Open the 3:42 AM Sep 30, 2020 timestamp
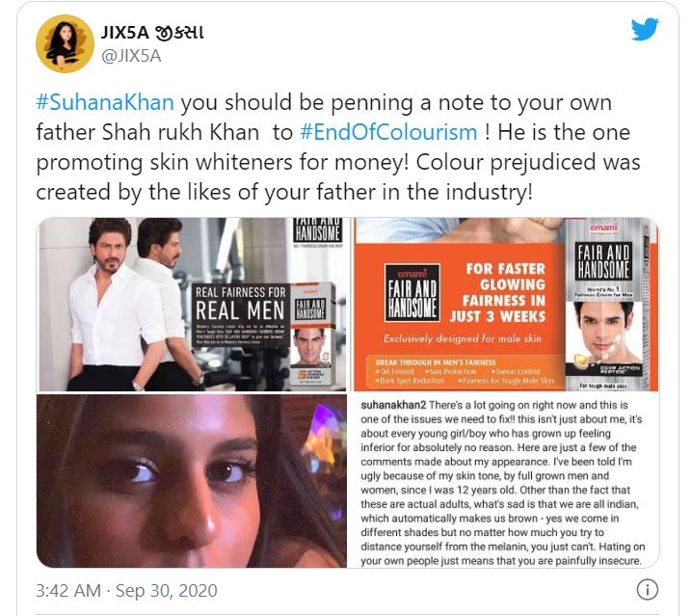 (x=126, y=591)
